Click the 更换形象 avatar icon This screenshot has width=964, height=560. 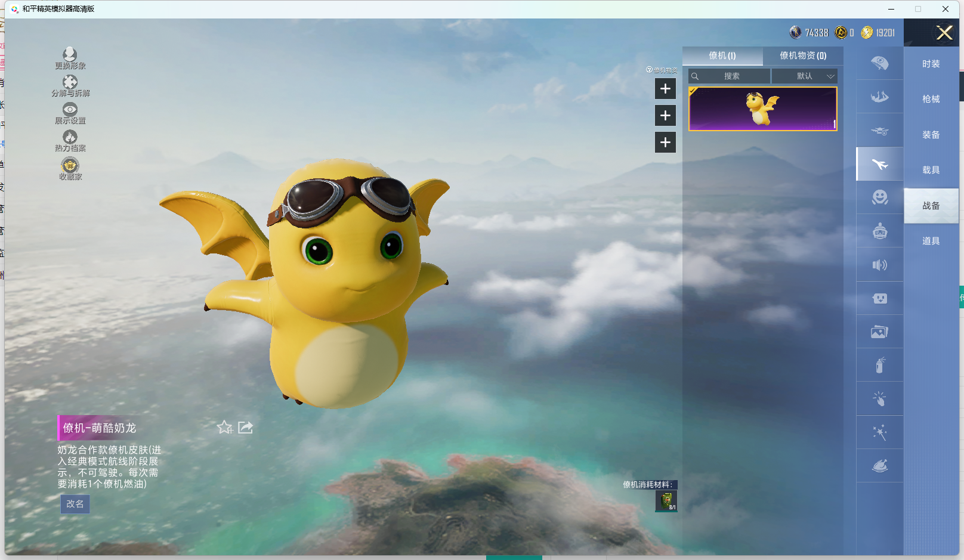[x=70, y=55]
